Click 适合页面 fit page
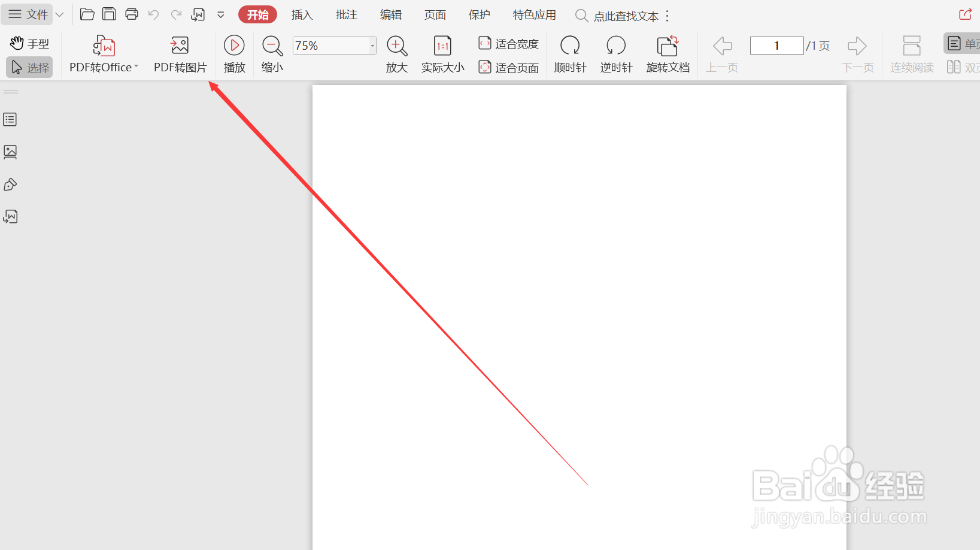 tap(509, 68)
